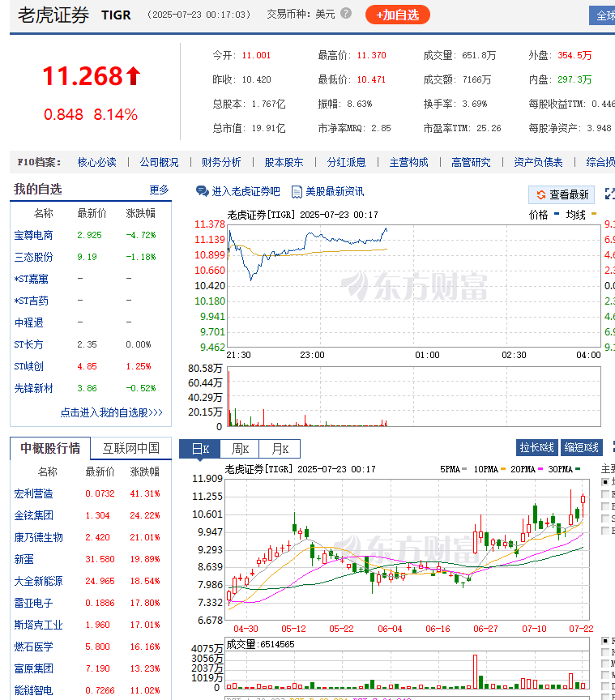Image resolution: width=615 pixels, height=700 pixels.
Task: Click the 换手率 value 3.69%
Action: (x=474, y=104)
